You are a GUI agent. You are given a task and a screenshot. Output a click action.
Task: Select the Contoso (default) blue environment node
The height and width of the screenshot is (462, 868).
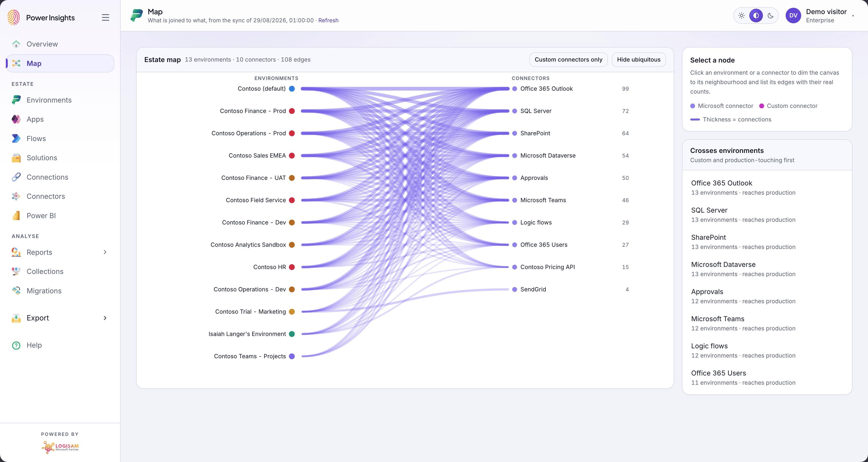point(292,89)
